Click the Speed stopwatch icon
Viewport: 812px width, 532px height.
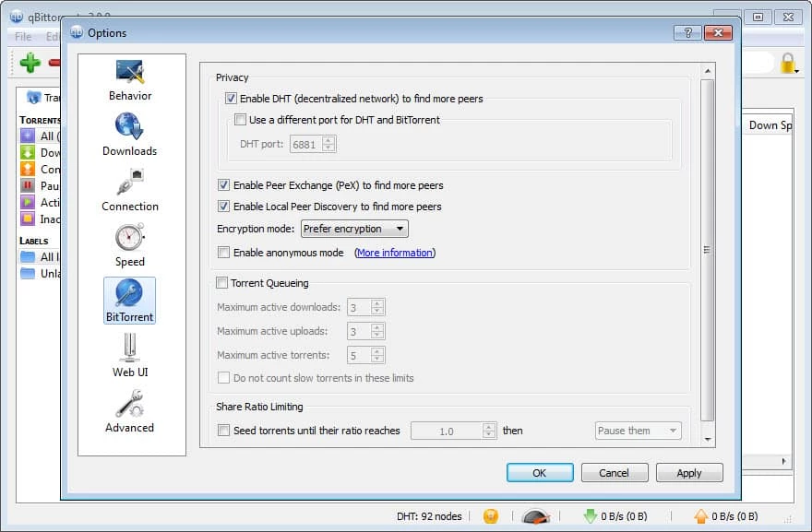click(130, 238)
